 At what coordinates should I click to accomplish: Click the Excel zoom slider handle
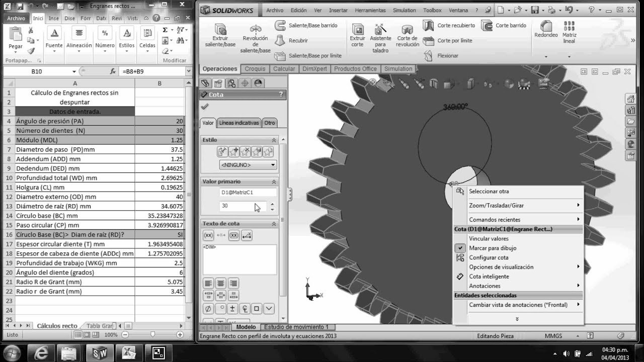point(153,334)
